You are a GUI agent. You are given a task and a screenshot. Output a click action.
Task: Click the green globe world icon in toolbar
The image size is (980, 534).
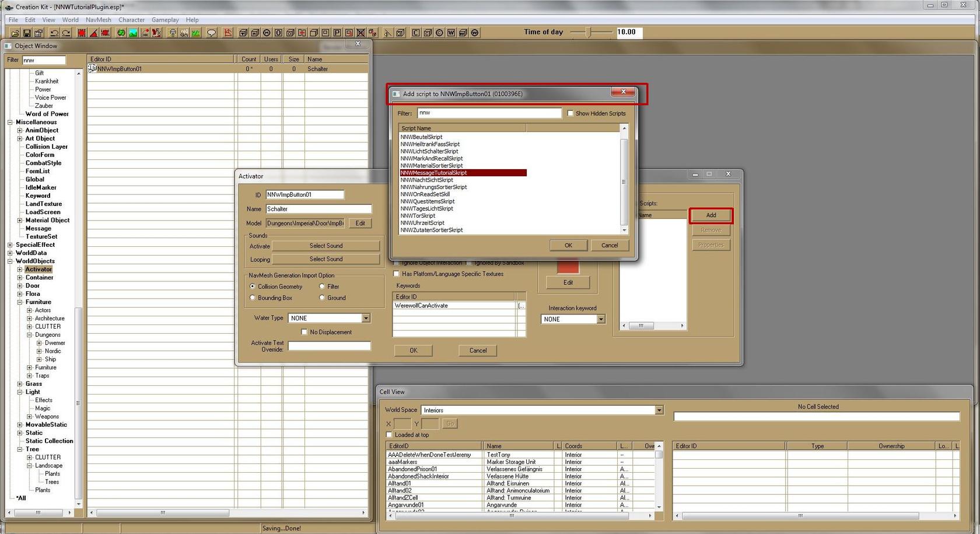(121, 33)
